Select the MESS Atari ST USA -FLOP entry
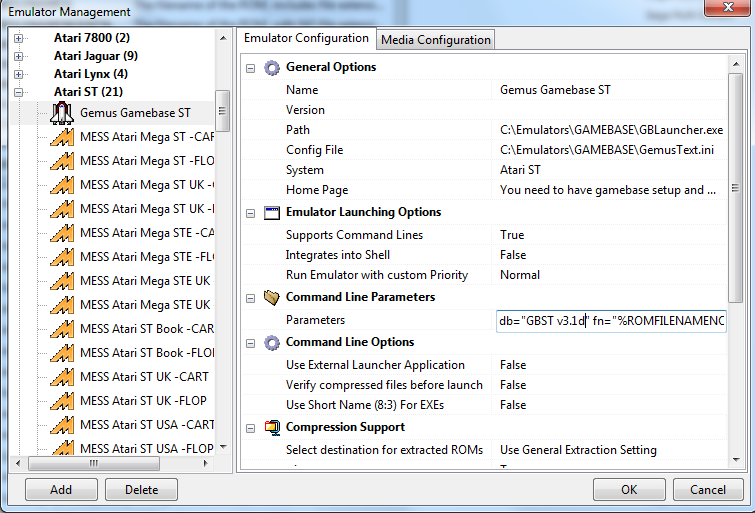The height and width of the screenshot is (513, 755). [146, 449]
